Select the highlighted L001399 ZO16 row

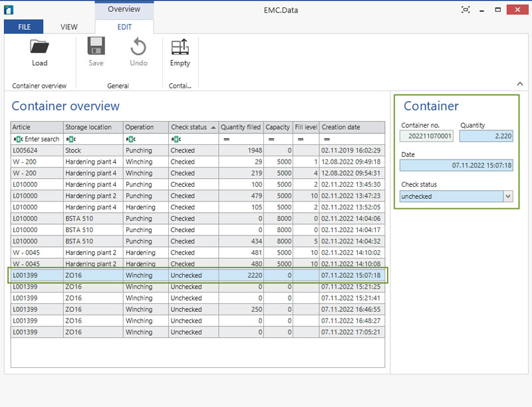tap(199, 275)
